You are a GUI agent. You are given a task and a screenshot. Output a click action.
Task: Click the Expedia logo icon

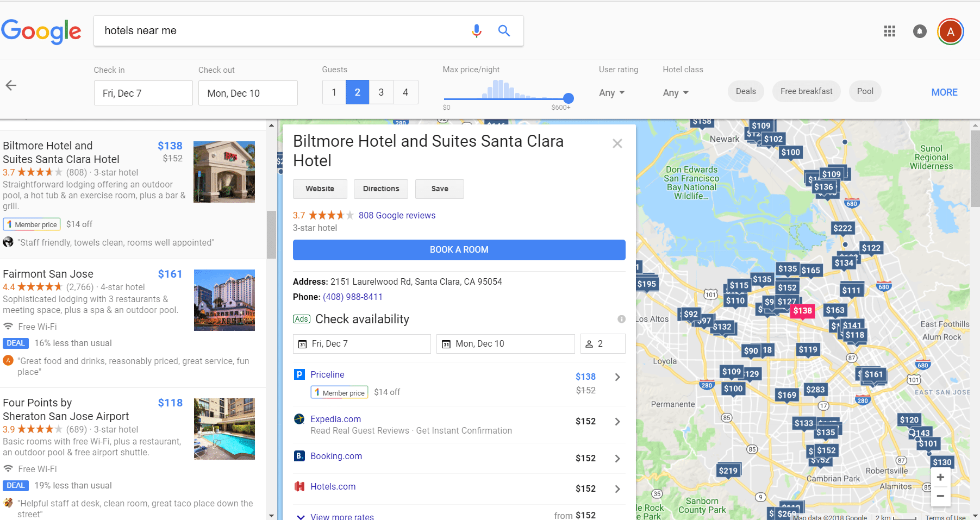point(299,419)
